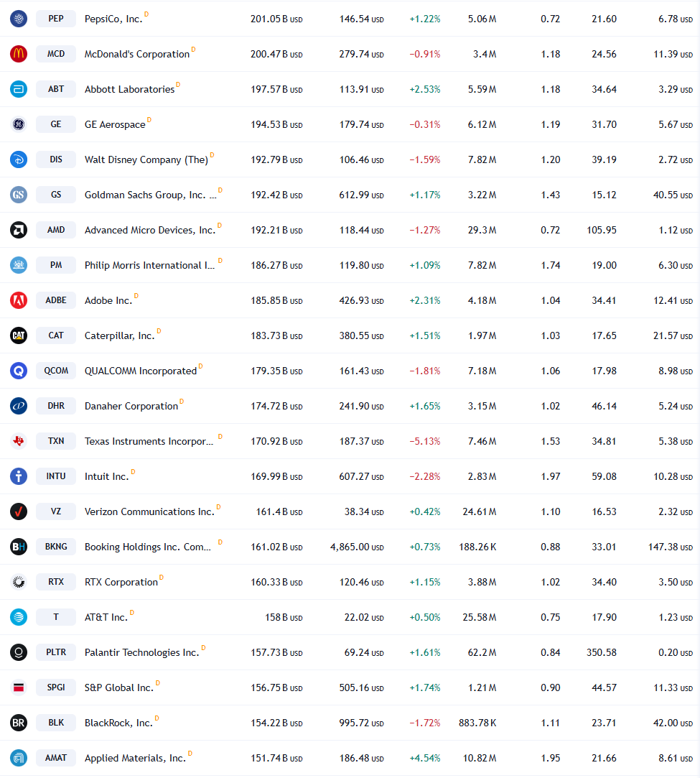Click Palantir P/E value 350.58
This screenshot has width=700, height=778.
[x=602, y=652]
